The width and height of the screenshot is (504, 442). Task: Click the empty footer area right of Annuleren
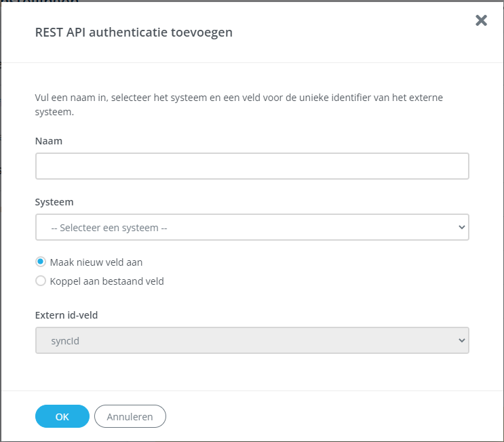pos(326,416)
